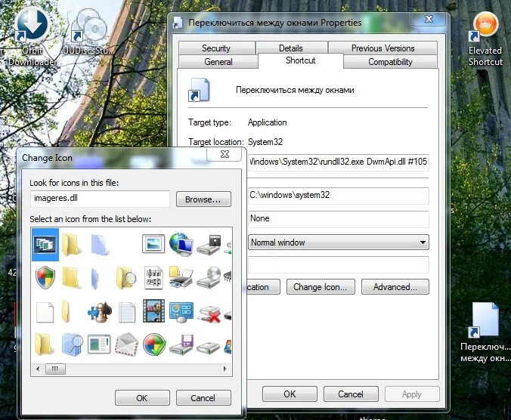This screenshot has height=420, width=511.
Task: Open the Run Normal window dropdown
Action: [x=339, y=242]
